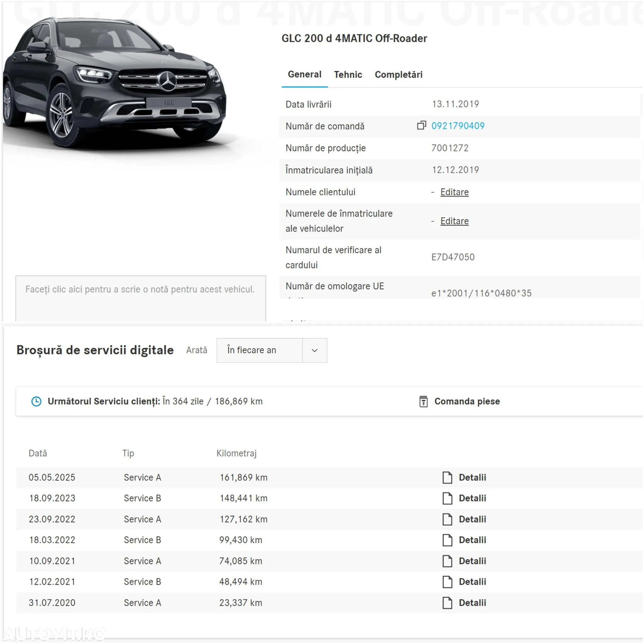Open Detalii for 99,430 km service
The width and height of the screenshot is (644, 644).
pos(472,540)
